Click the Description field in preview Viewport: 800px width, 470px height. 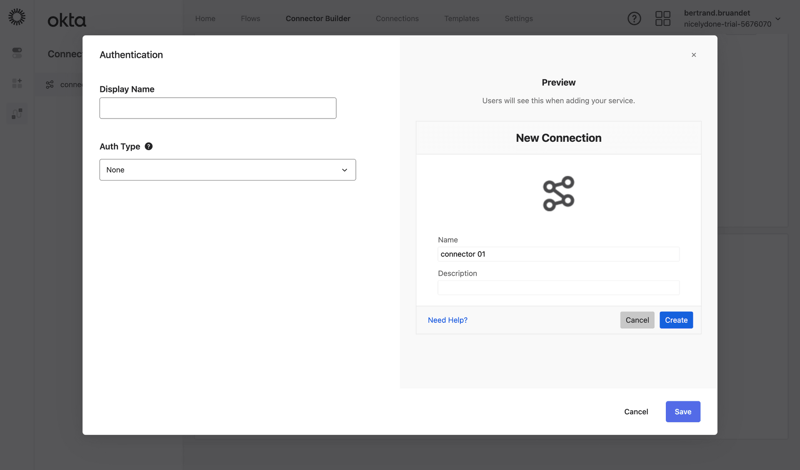tap(559, 288)
